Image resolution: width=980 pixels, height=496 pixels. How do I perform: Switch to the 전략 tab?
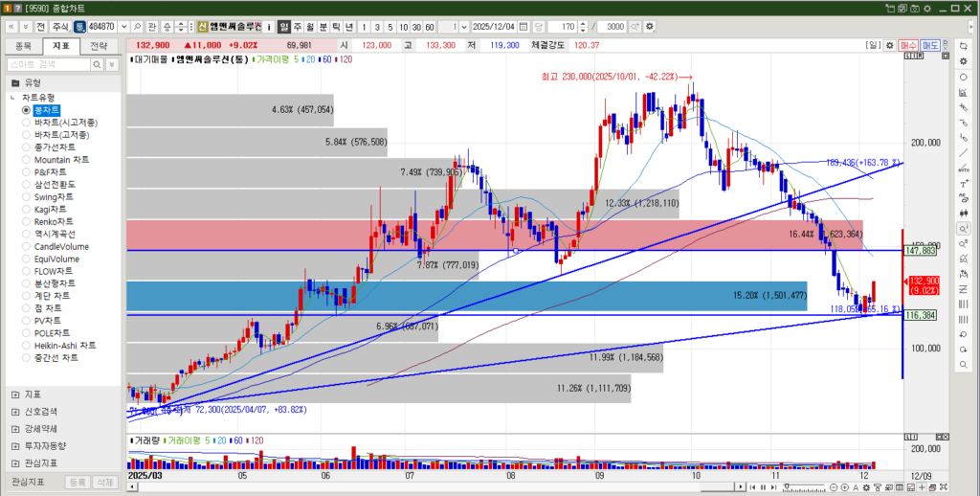click(99, 45)
